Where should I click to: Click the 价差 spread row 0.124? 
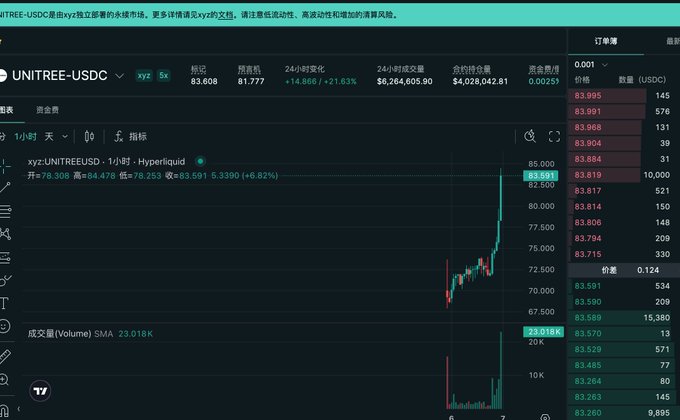(x=624, y=270)
